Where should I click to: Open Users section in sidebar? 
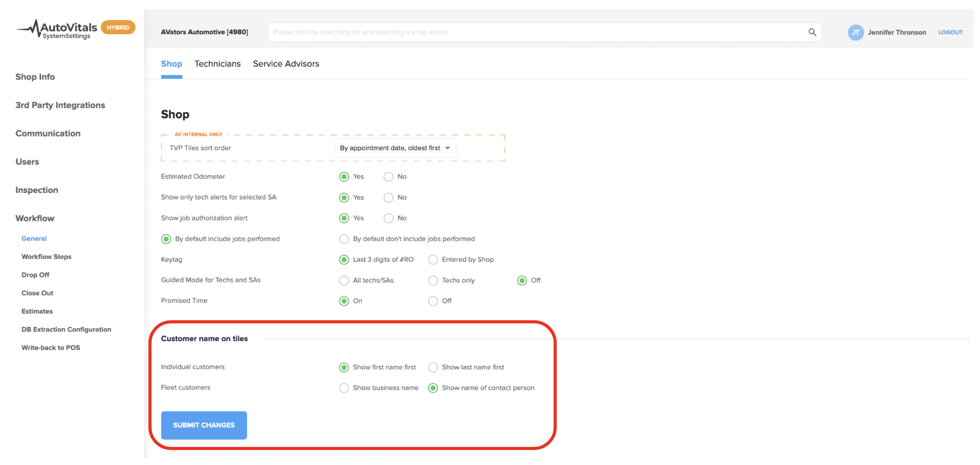(27, 162)
